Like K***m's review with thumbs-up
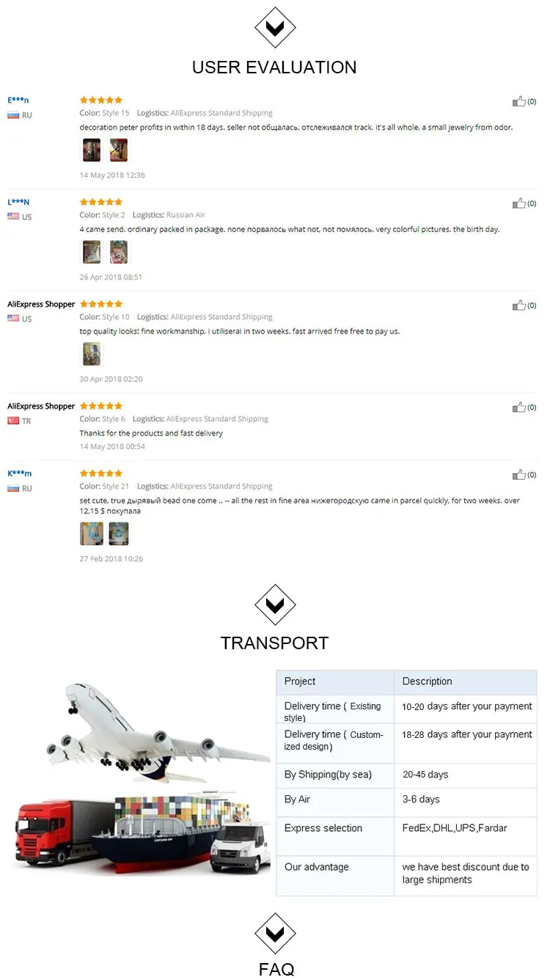 pos(519,475)
